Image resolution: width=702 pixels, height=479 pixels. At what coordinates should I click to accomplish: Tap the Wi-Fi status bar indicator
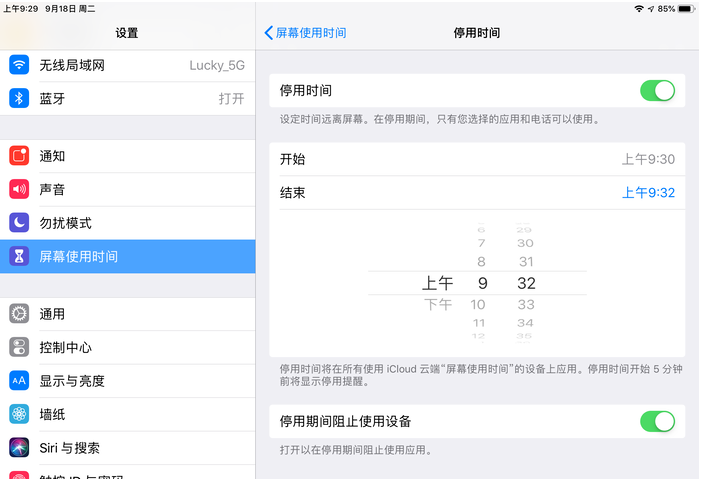coord(639,9)
